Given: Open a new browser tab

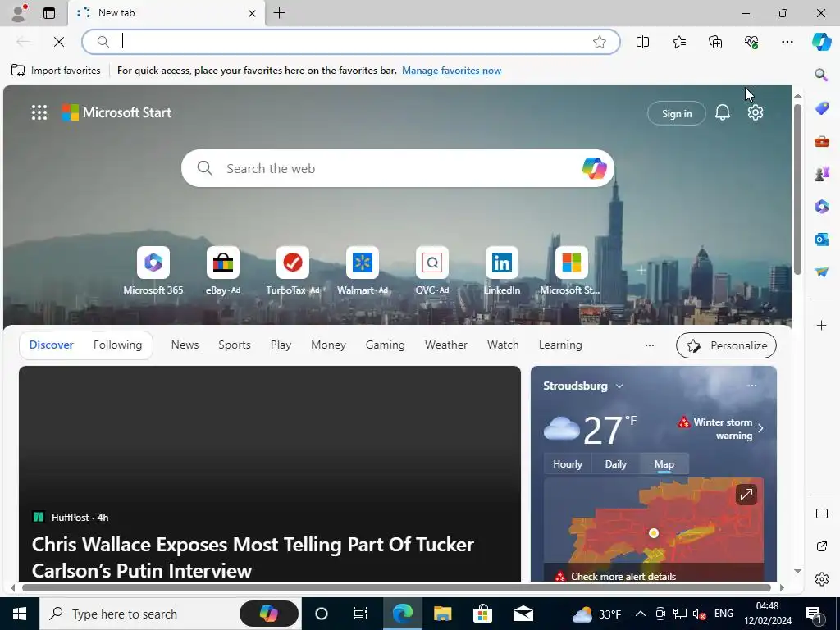Looking at the screenshot, I should (x=279, y=13).
